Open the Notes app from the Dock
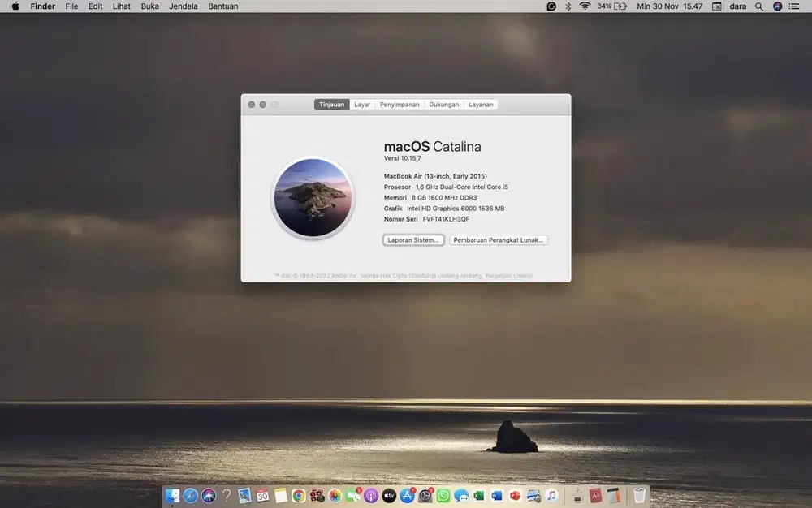The image size is (812, 508). (281, 495)
